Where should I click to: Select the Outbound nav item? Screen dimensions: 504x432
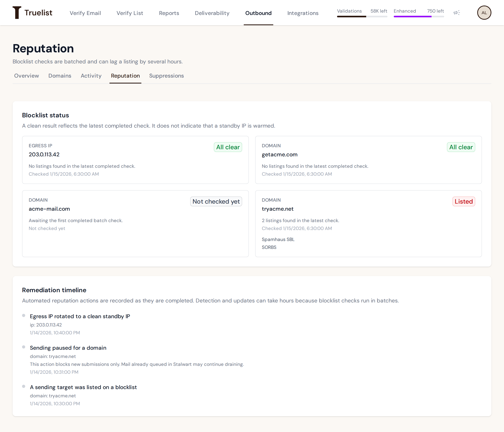point(258,13)
